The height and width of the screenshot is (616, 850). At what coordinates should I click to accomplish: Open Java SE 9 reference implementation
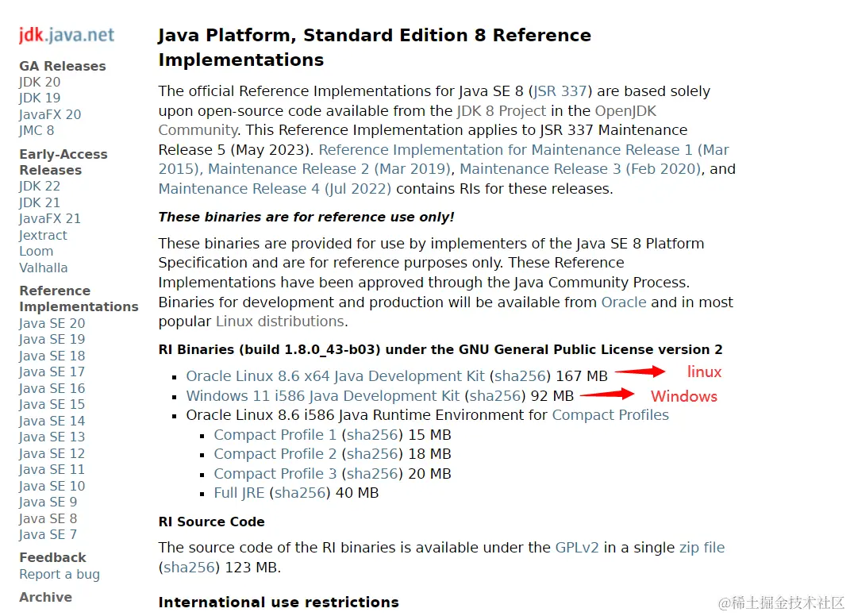point(48,502)
